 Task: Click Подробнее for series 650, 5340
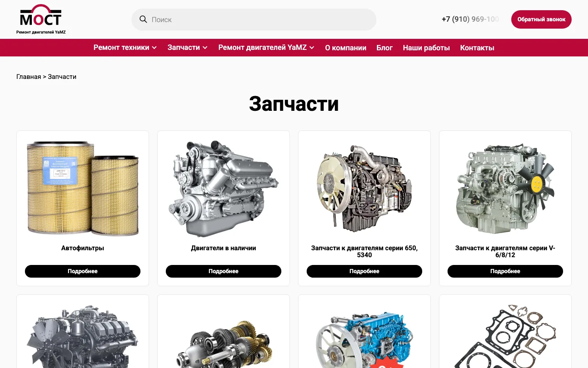(364, 271)
